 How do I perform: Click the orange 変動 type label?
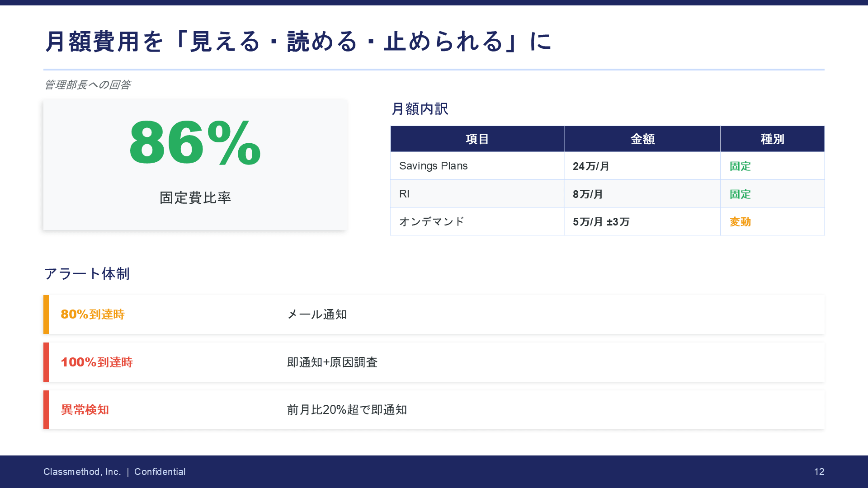pos(740,222)
